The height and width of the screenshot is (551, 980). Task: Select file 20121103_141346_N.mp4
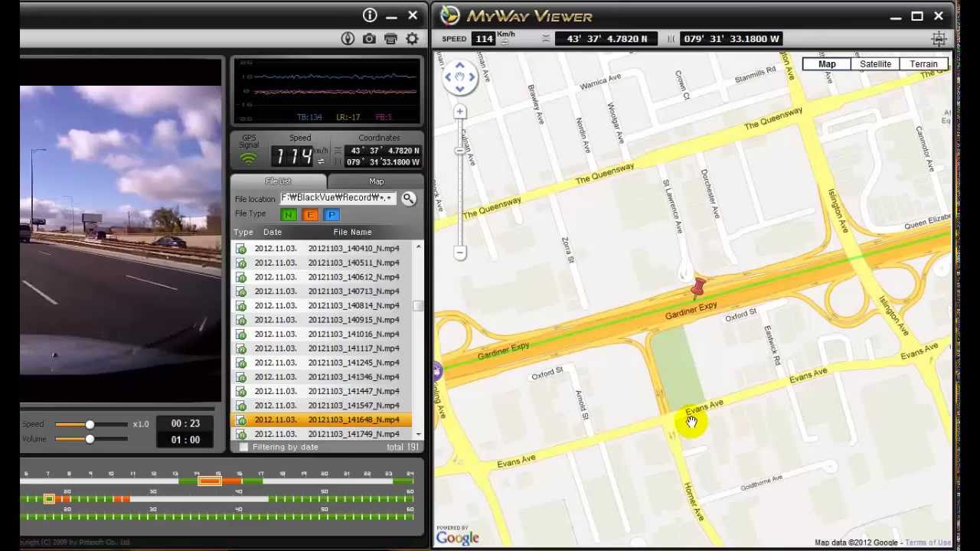click(322, 377)
